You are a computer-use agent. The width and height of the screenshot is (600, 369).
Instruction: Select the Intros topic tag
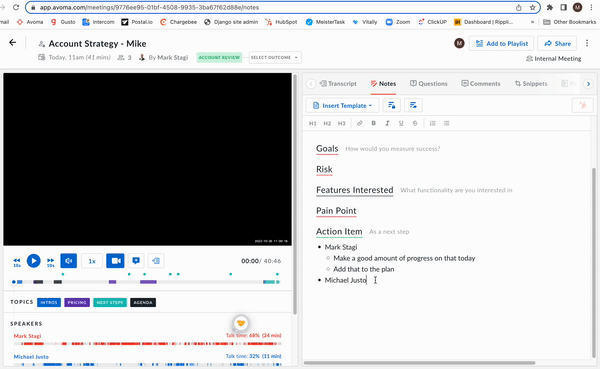pos(49,302)
